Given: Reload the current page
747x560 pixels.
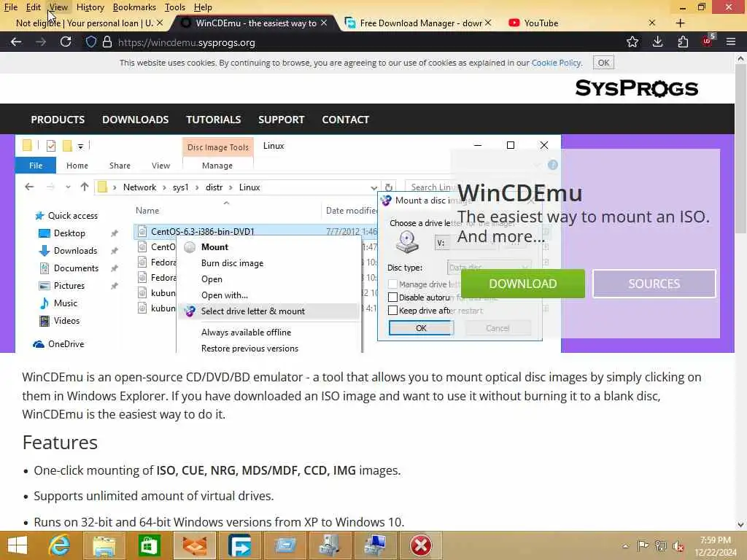Looking at the screenshot, I should (x=66, y=42).
